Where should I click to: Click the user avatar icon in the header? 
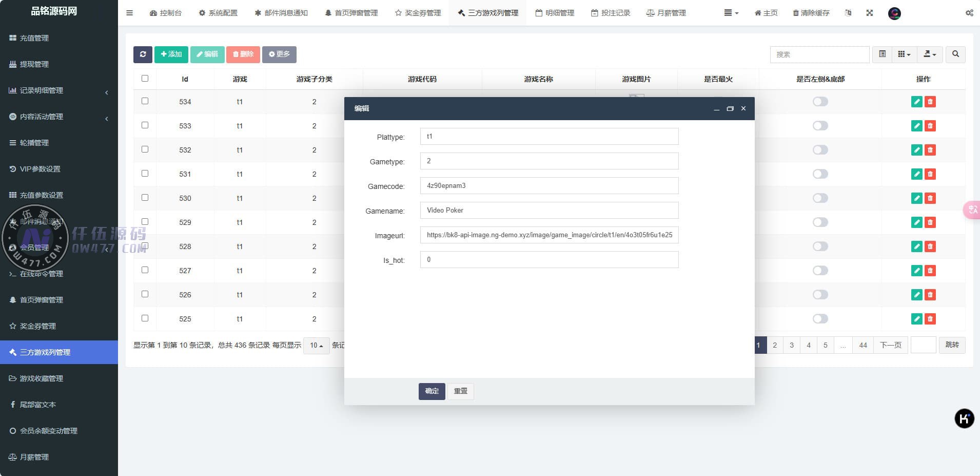tap(894, 13)
